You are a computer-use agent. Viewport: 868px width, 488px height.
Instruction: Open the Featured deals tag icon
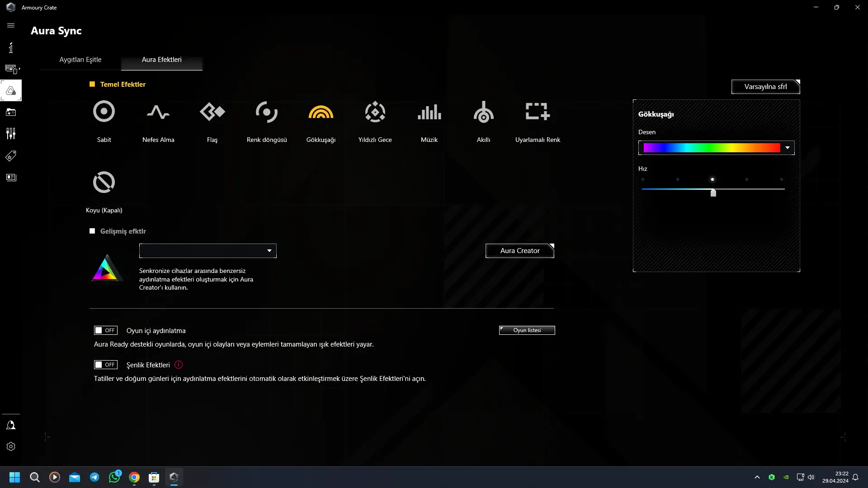pyautogui.click(x=11, y=156)
